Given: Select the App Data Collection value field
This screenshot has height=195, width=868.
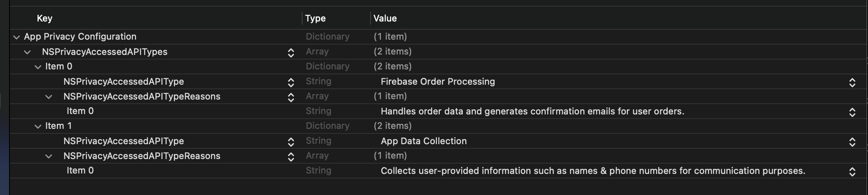Looking at the screenshot, I should 424,141.
